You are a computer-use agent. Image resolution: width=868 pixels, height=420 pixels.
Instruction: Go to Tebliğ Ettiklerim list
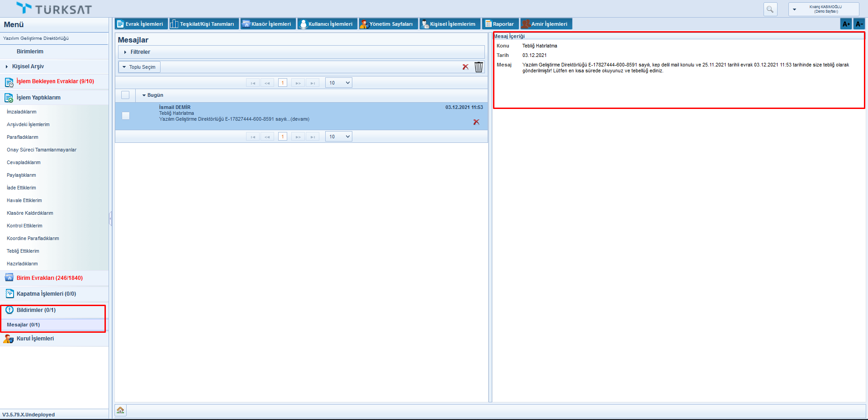23,251
